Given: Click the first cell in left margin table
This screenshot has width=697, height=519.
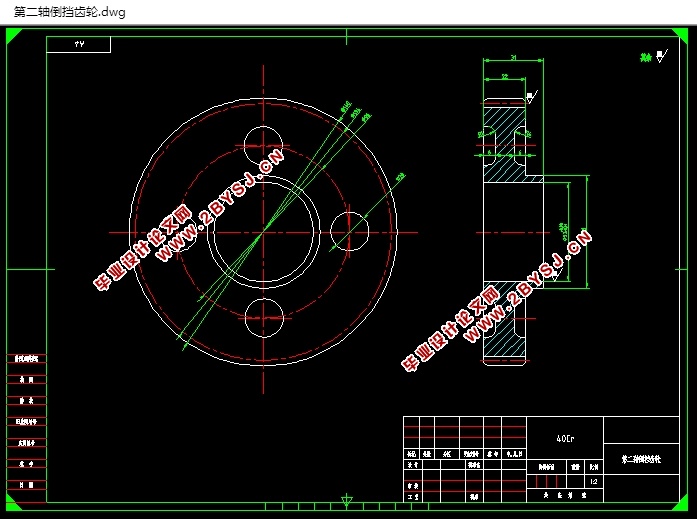Looking at the screenshot, I should (x=26, y=358).
